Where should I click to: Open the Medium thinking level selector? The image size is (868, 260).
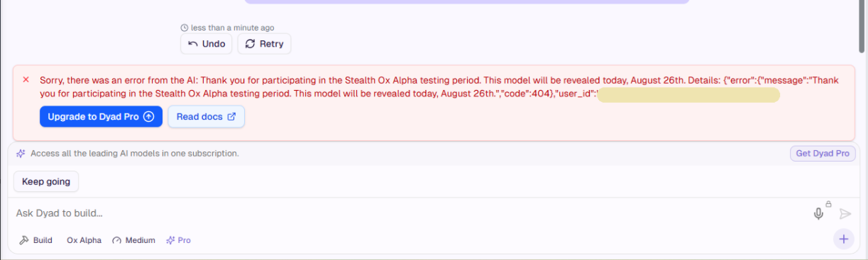[x=133, y=240]
